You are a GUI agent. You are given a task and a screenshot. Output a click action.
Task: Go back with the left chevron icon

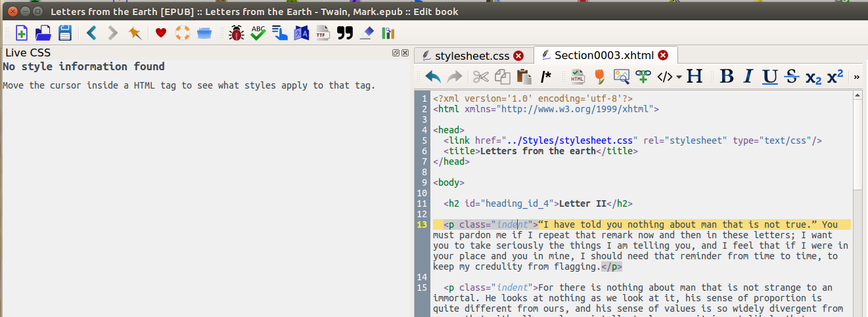click(91, 33)
